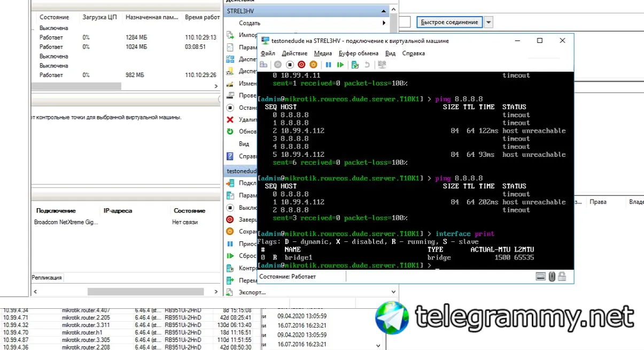Click IP-адреса column header

tap(117, 211)
